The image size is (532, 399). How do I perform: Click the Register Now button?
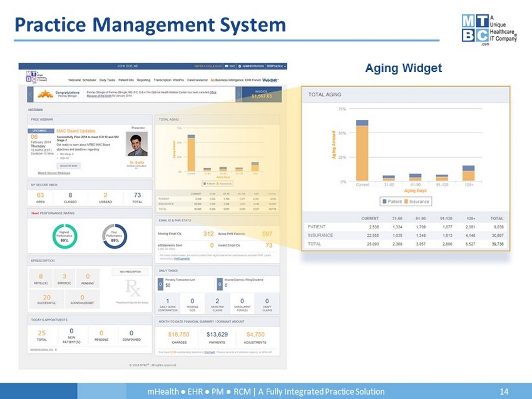tap(69, 166)
